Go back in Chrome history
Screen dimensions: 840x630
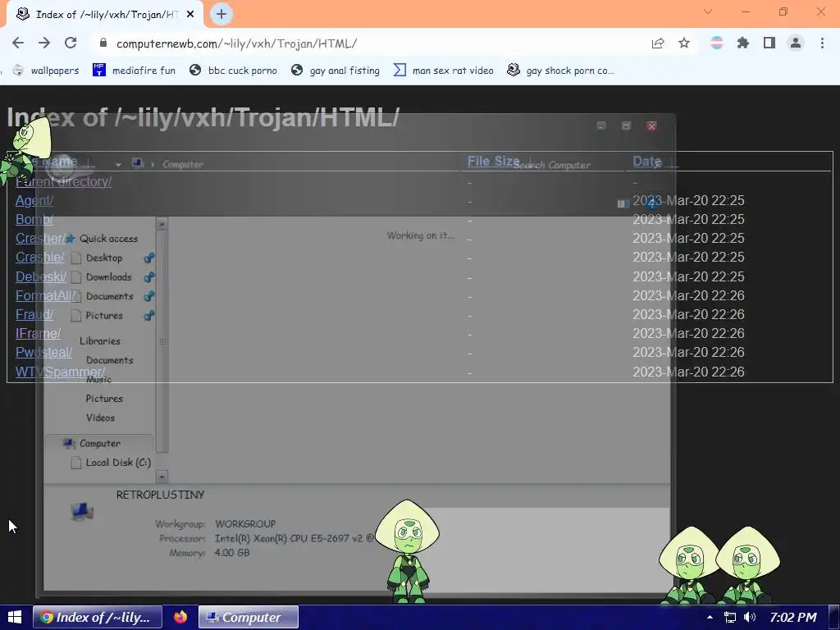[x=18, y=43]
